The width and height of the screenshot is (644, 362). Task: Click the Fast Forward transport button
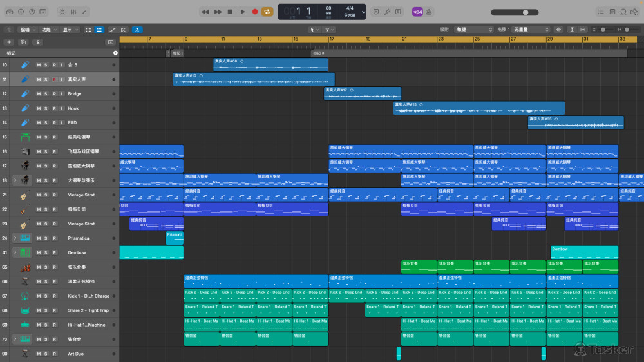218,12
